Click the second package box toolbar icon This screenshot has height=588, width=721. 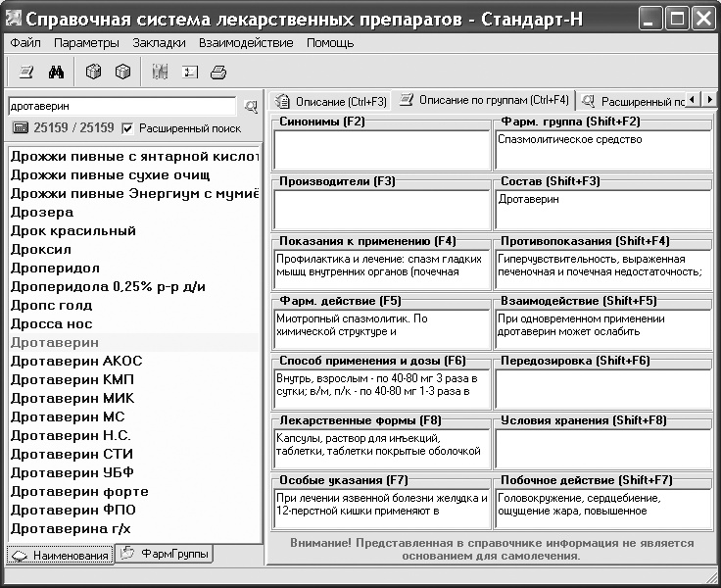pos(122,71)
